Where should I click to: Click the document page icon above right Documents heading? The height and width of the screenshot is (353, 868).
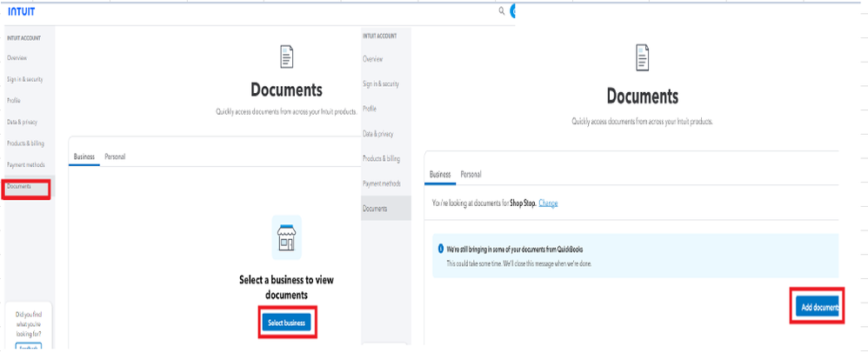click(x=642, y=57)
